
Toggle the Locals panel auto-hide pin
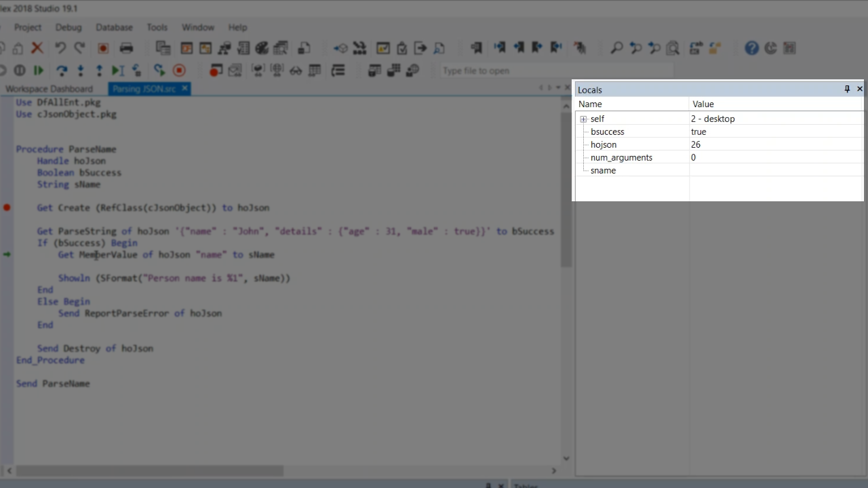pyautogui.click(x=847, y=89)
